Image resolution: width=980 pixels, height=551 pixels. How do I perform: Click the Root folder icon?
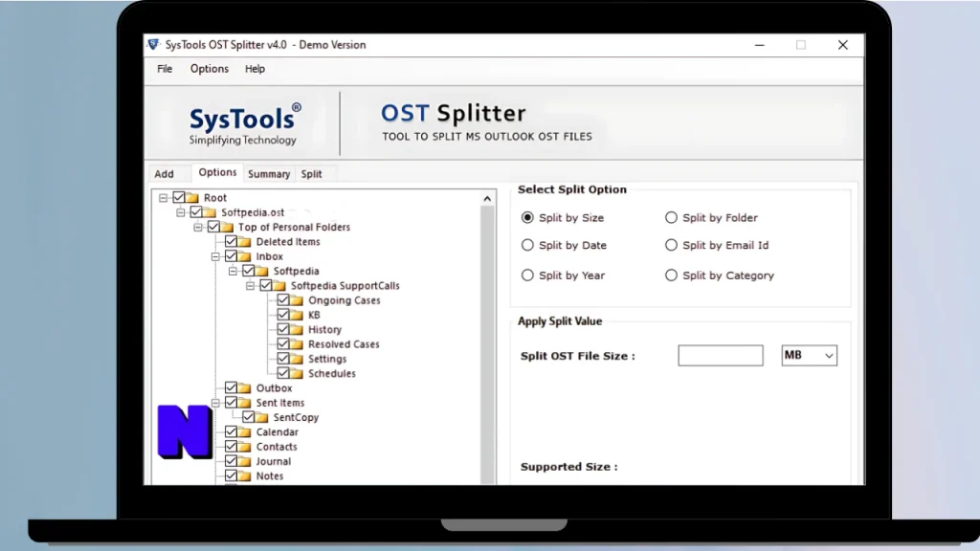tap(191, 197)
